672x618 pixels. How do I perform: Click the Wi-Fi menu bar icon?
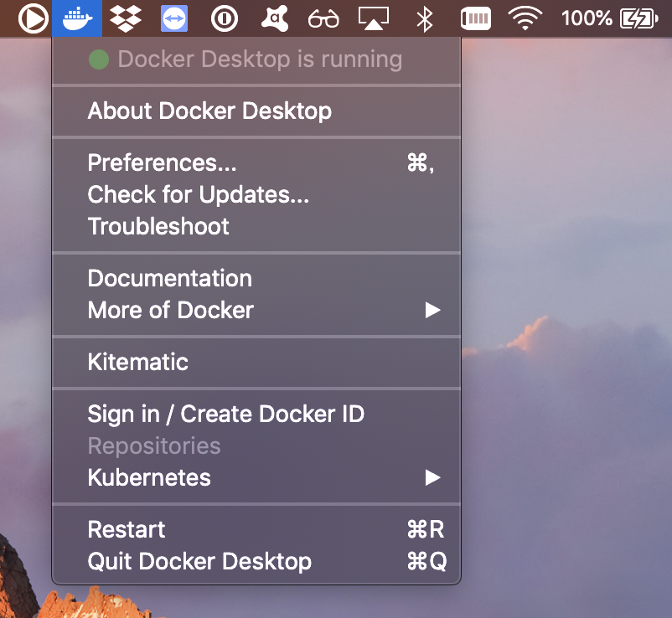525,18
